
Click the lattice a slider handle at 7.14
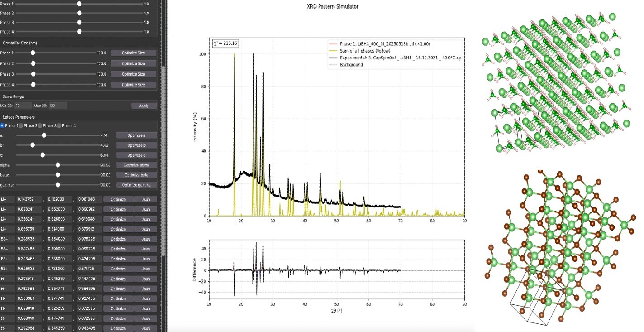click(x=44, y=135)
